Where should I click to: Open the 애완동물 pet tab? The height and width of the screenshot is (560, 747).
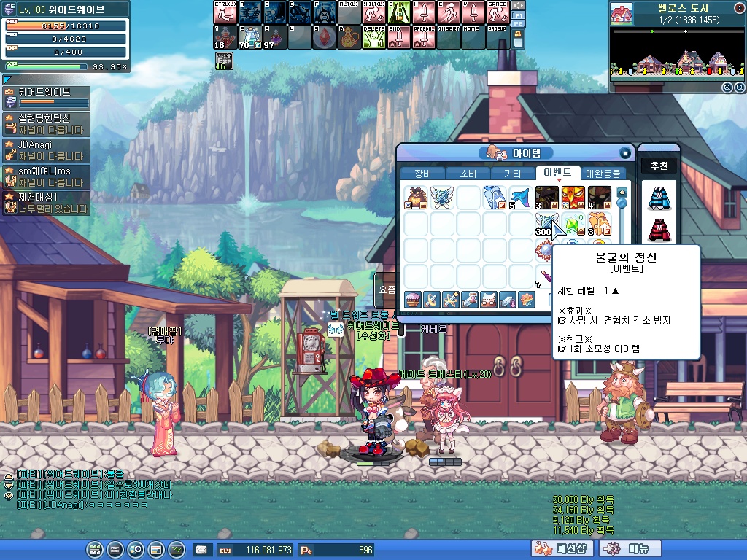pos(603,174)
